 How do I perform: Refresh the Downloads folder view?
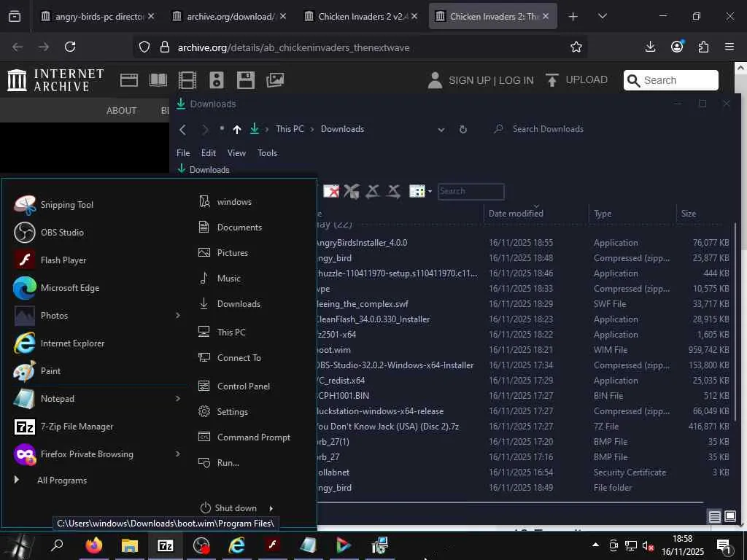(x=462, y=129)
